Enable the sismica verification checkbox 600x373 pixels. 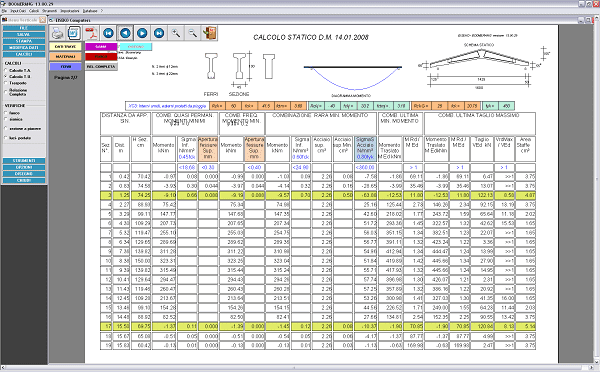pos(5,119)
